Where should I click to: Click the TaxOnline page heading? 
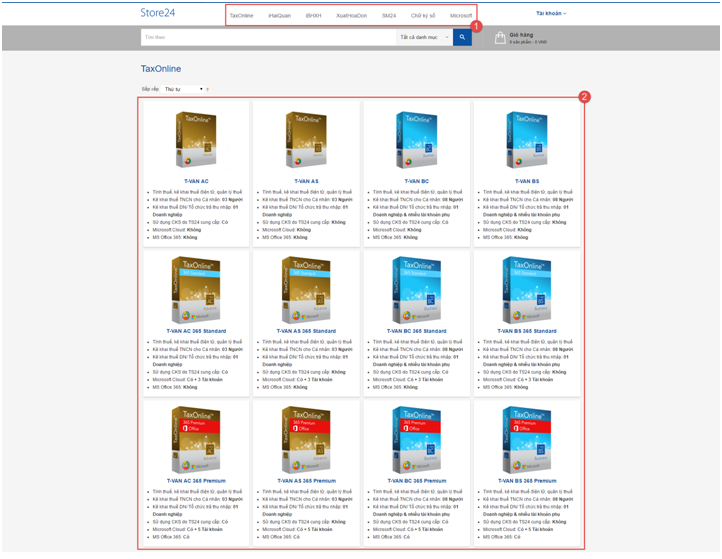[161, 69]
